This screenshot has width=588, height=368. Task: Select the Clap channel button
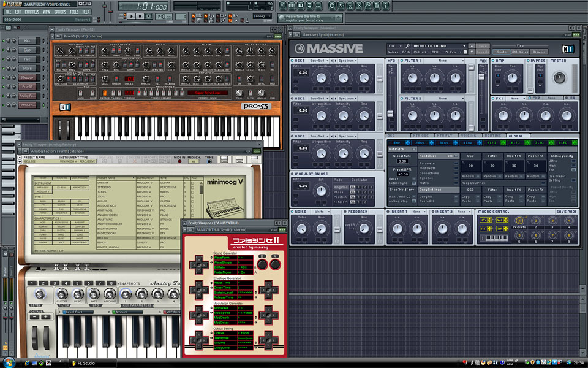(28, 50)
